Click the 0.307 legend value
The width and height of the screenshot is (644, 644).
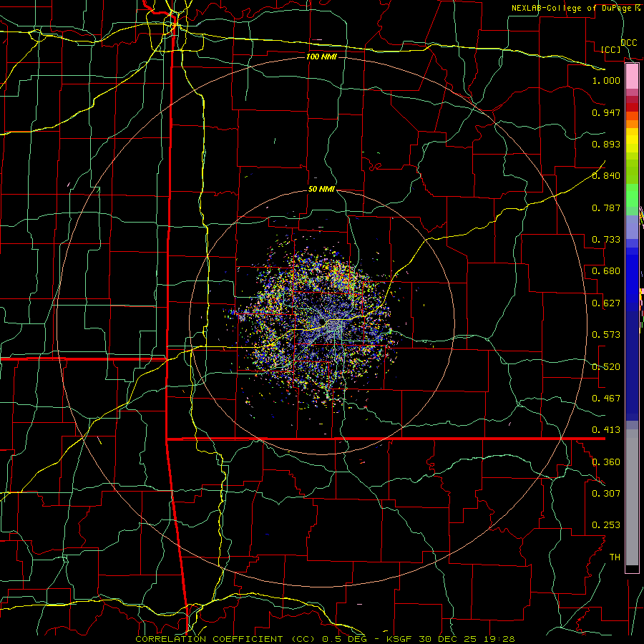[x=606, y=494]
